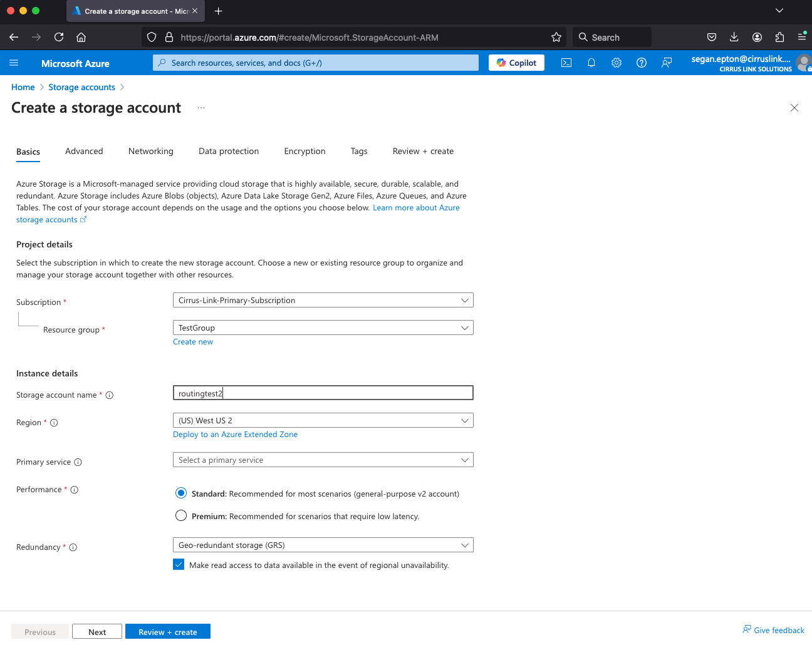This screenshot has width=812, height=645.
Task: Expand the Subscription dropdown
Action: click(x=323, y=301)
